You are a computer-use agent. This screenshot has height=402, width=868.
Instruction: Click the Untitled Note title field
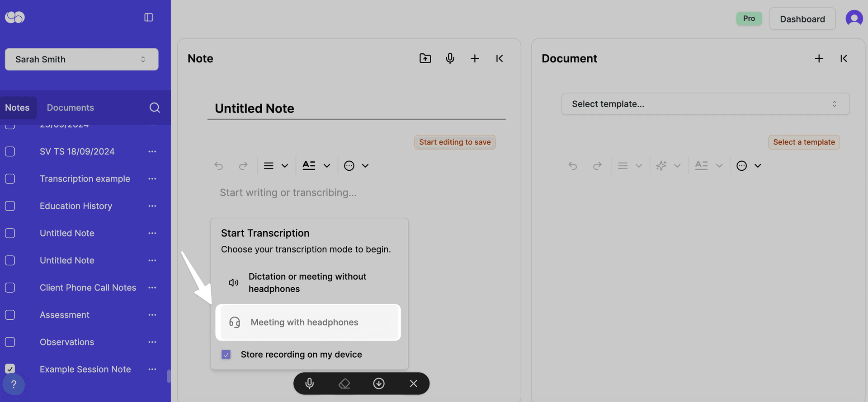click(356, 108)
